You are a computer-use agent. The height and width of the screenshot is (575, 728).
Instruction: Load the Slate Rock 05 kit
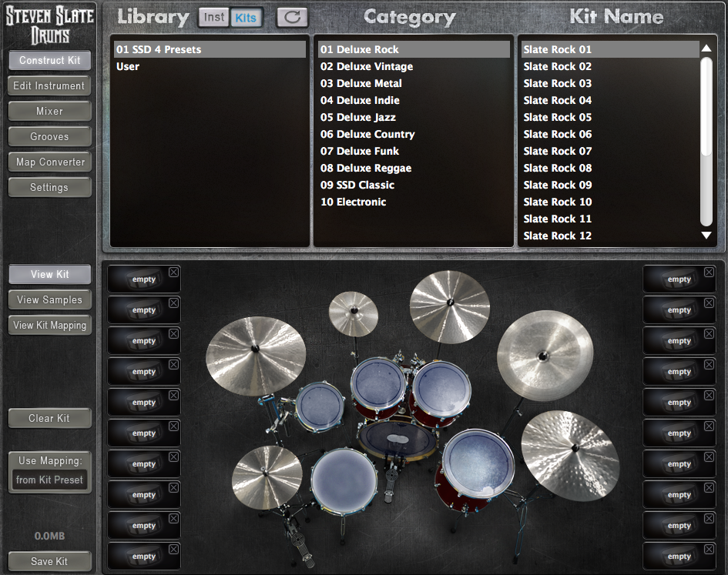[610, 117]
